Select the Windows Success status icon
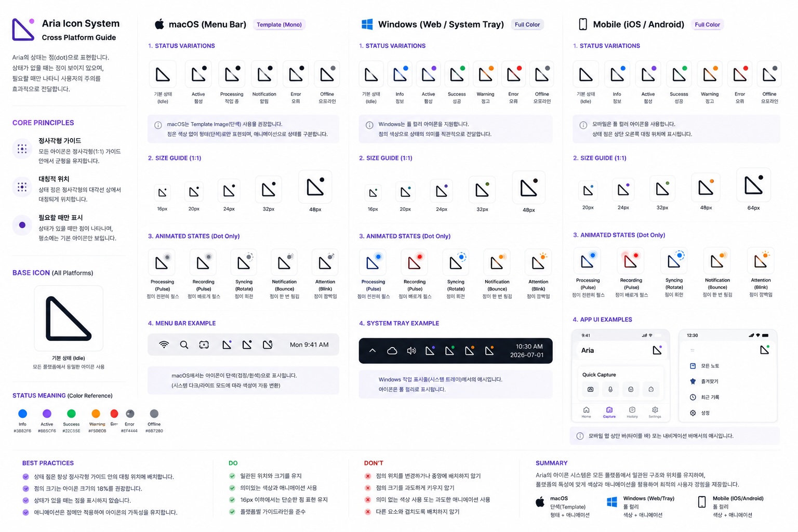The width and height of the screenshot is (798, 532). (x=457, y=74)
